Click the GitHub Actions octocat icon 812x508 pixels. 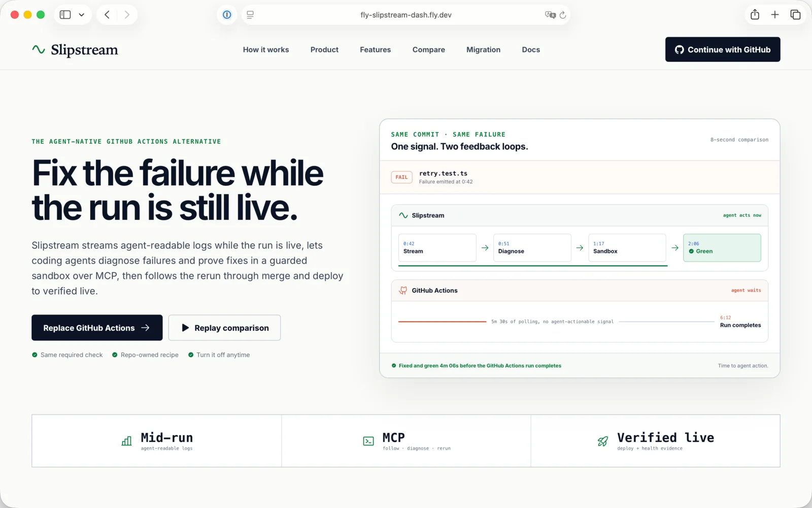coord(403,291)
